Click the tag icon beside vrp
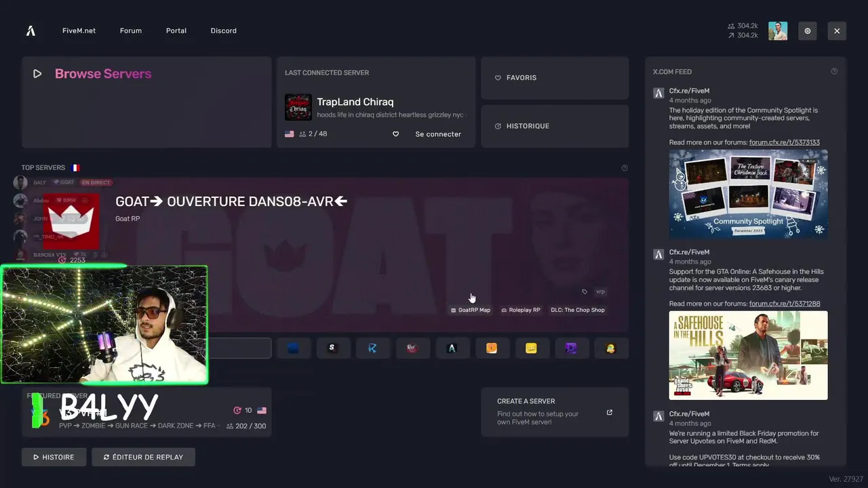 point(585,291)
